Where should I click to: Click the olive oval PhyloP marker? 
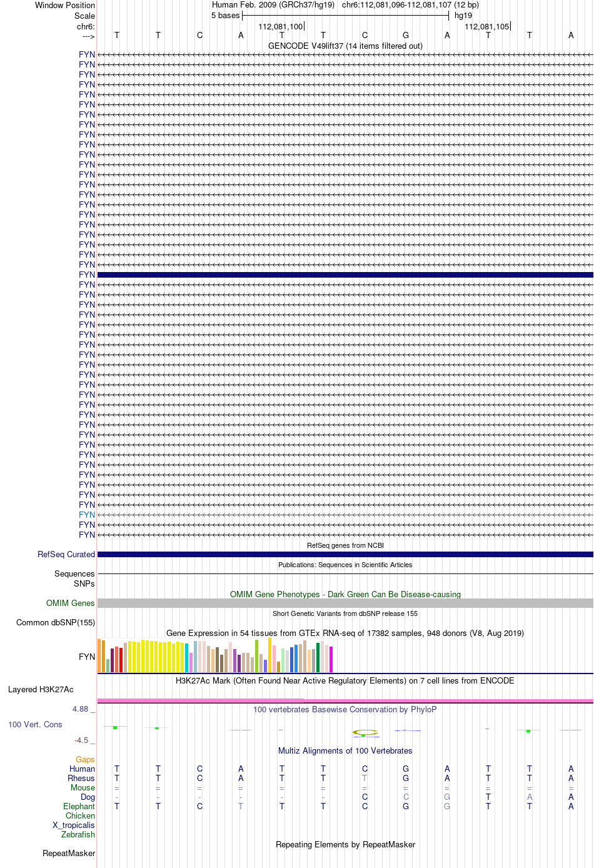(365, 732)
